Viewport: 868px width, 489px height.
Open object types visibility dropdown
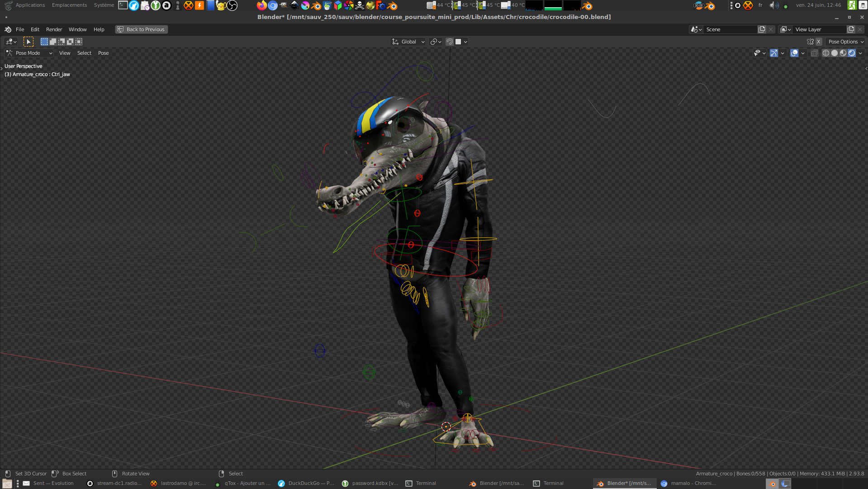point(760,53)
